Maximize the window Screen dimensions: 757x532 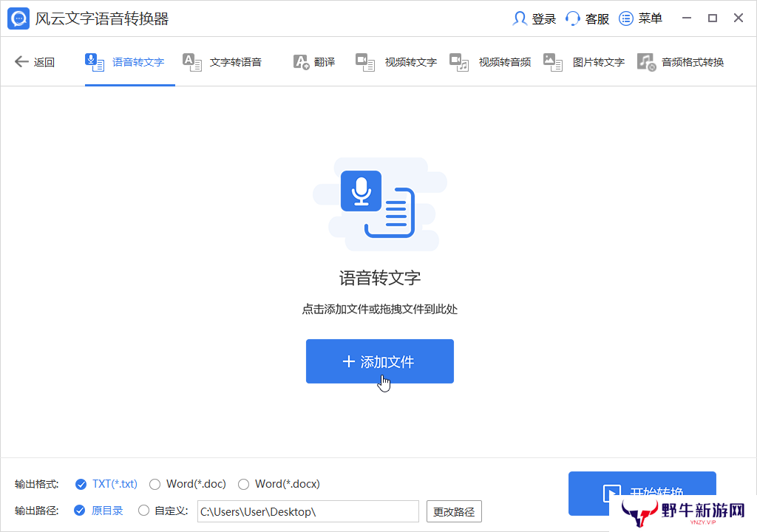(x=713, y=18)
